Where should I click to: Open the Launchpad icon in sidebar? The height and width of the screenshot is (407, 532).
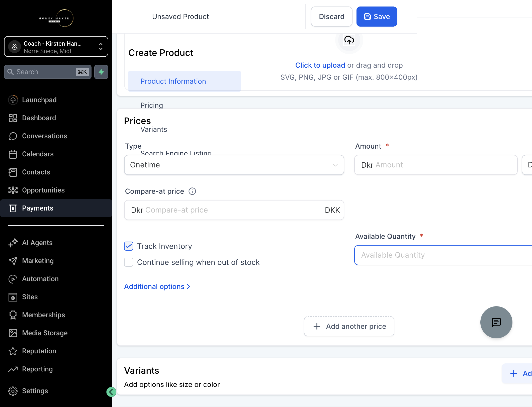[13, 100]
